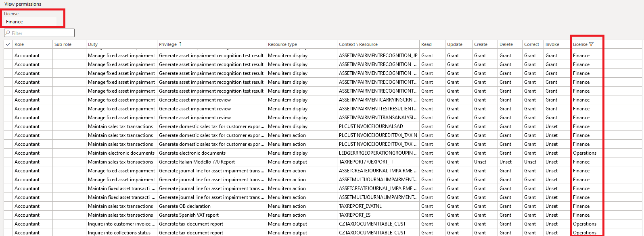
Task: Tick the row selector for TAXREPORT_EVATNL row
Action: (8, 206)
